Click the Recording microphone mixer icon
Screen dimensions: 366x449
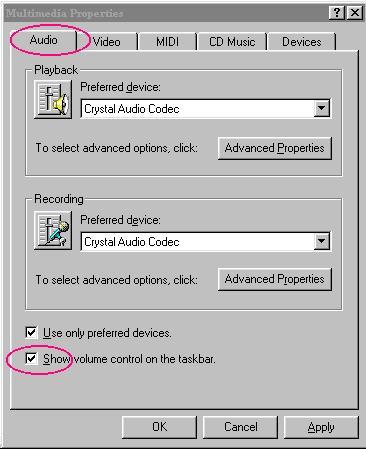[x=53, y=231]
